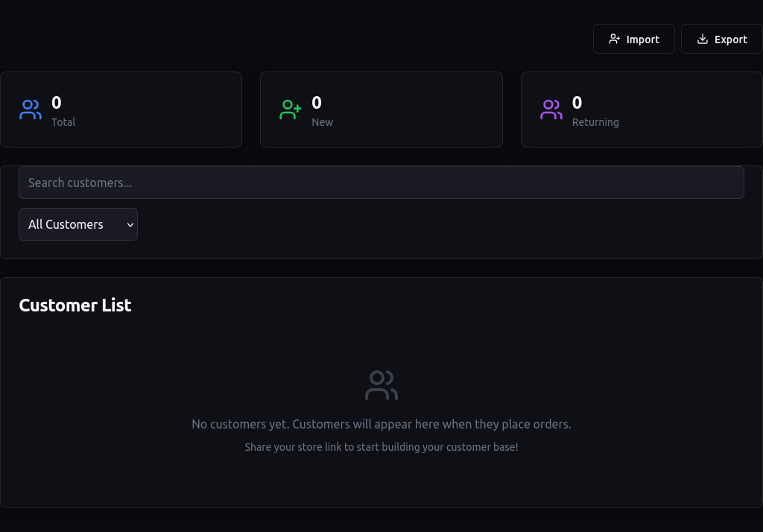Click the New stat card
This screenshot has width=763, height=532.
[381, 109]
